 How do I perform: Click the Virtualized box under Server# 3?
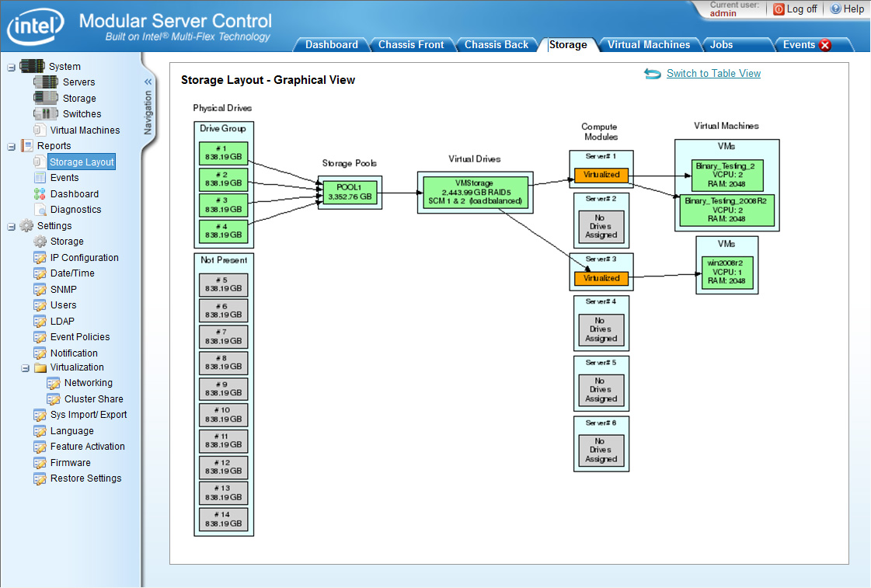(x=601, y=278)
